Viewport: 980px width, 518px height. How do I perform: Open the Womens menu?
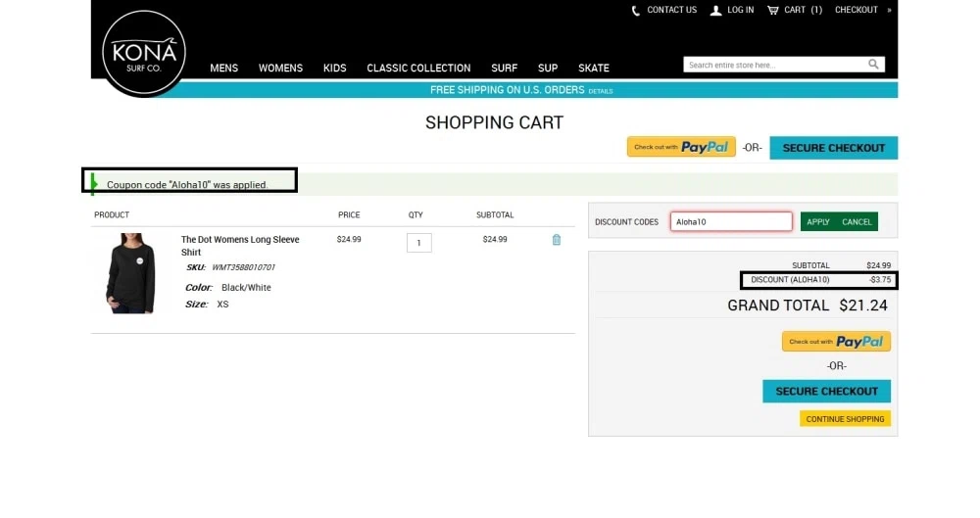pos(280,69)
